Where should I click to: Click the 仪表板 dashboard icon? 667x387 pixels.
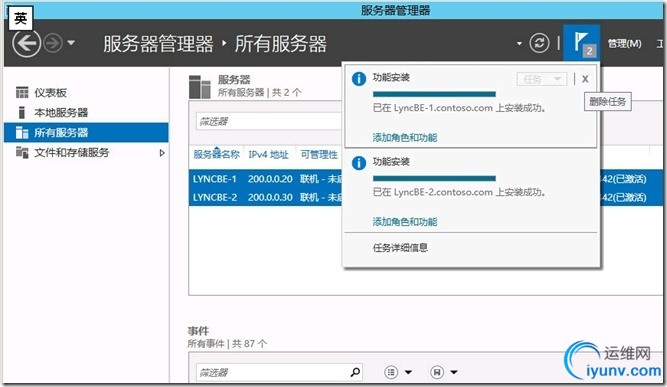pos(22,92)
